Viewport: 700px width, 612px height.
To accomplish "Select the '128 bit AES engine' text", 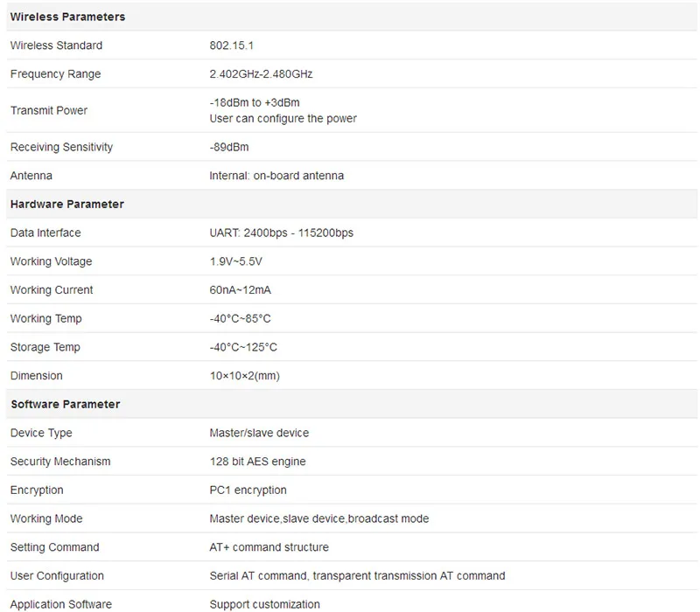I will pos(257,462).
